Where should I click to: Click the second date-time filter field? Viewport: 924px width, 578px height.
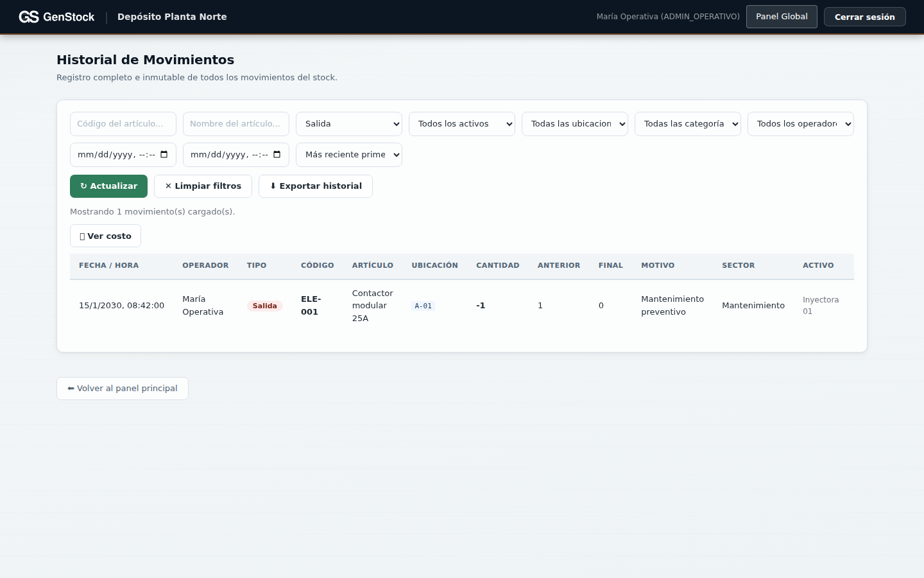pos(236,155)
